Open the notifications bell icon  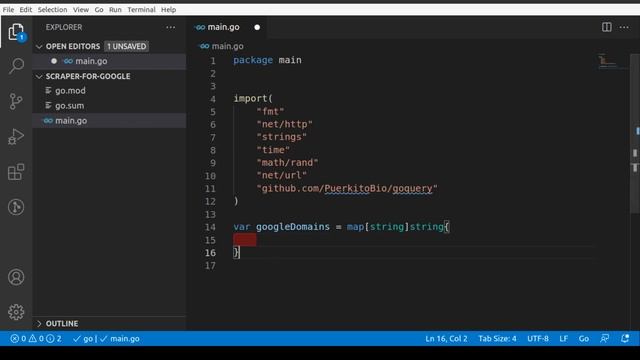625,338
